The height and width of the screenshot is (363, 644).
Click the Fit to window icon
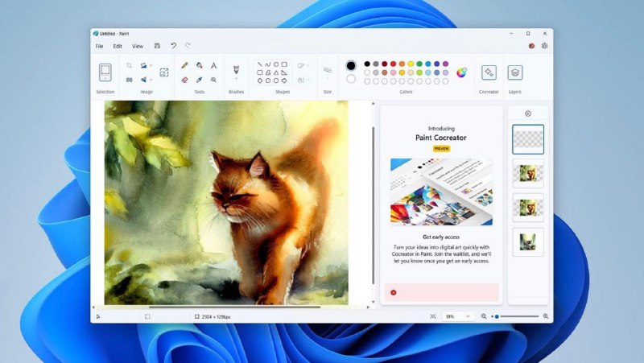click(x=433, y=316)
